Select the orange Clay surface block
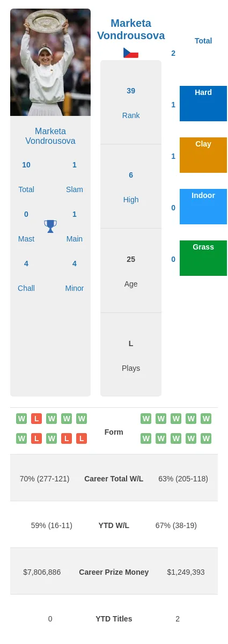Image resolution: width=228 pixels, height=644 pixels. (203, 155)
